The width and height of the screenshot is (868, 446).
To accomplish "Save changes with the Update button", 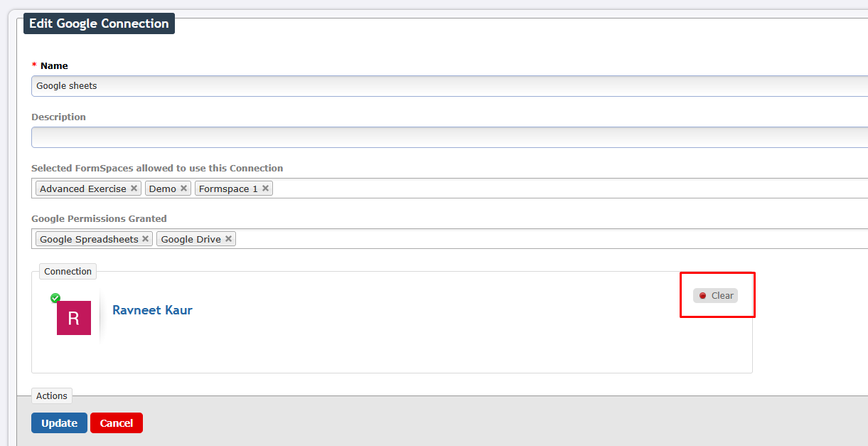I will [59, 423].
